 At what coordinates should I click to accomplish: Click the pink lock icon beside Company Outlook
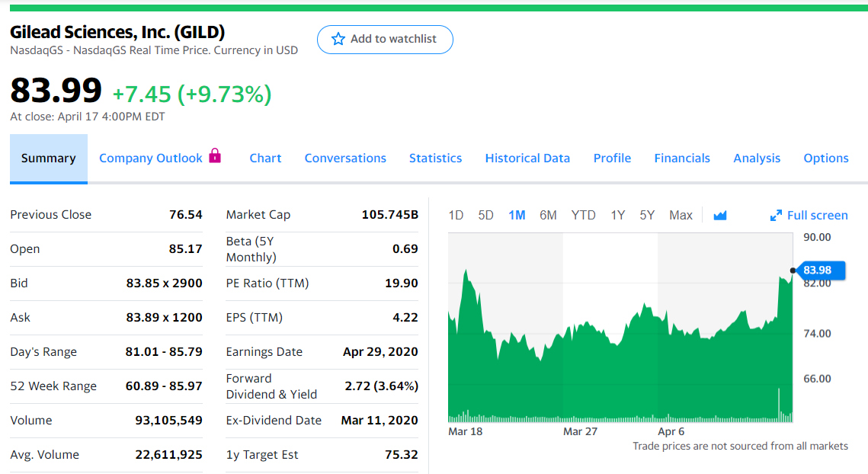pos(215,155)
